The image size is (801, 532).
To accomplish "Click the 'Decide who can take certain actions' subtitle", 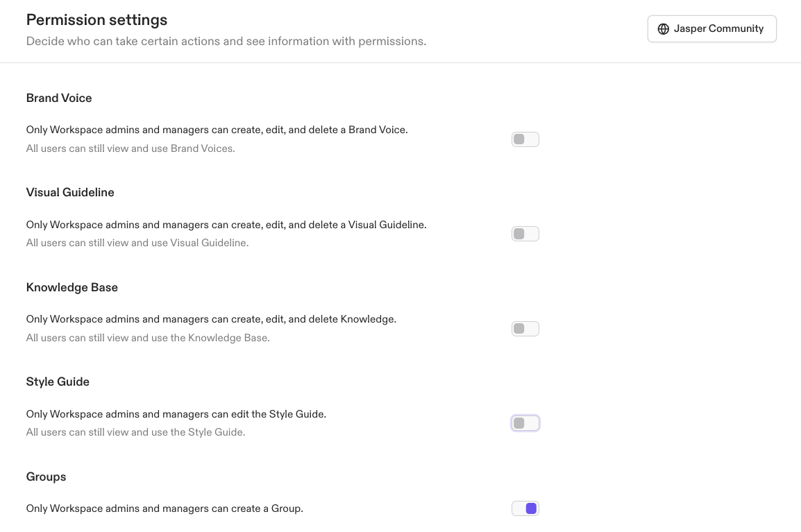I will tap(226, 42).
